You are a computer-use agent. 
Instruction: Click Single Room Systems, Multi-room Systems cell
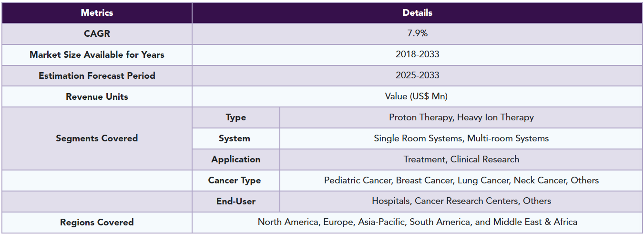pos(461,138)
